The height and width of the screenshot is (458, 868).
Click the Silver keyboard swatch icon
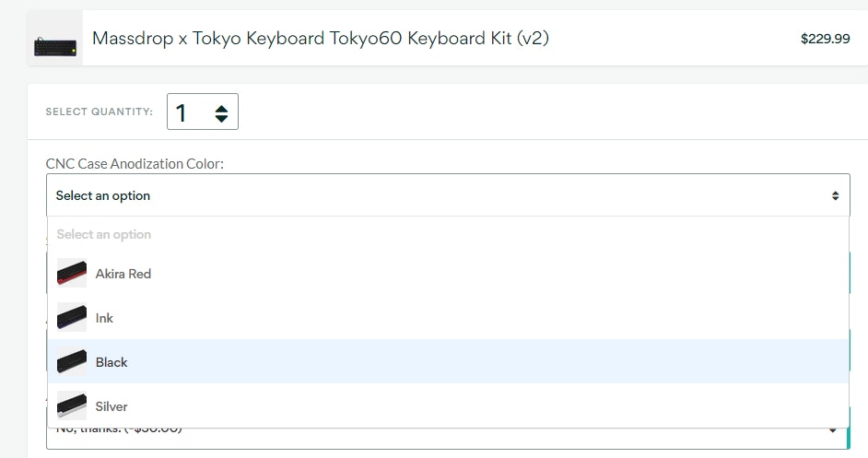pyautogui.click(x=72, y=406)
